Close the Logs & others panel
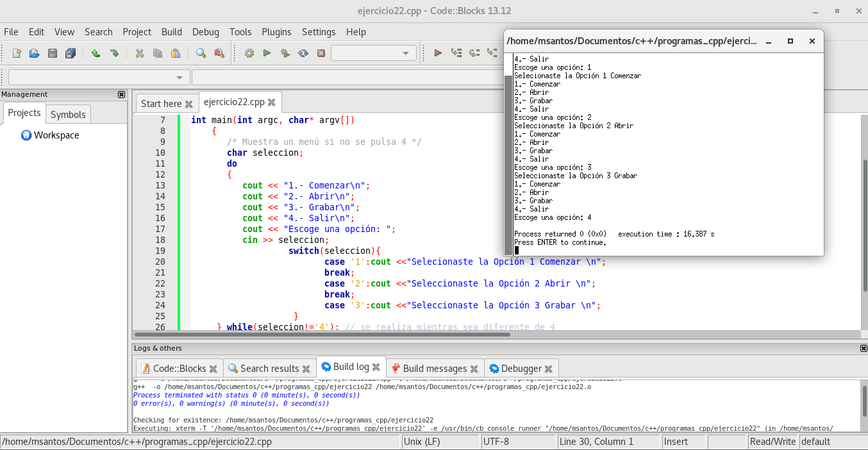 (863, 348)
